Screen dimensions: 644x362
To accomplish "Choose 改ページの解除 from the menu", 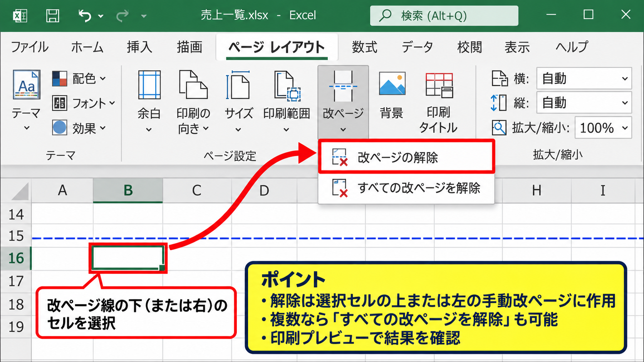I will 406,157.
